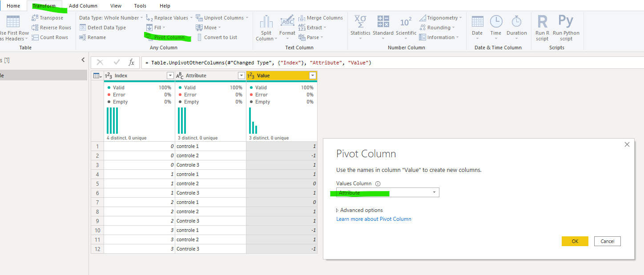Click the table corner menu icon
This screenshot has width=644, height=275.
click(x=97, y=76)
